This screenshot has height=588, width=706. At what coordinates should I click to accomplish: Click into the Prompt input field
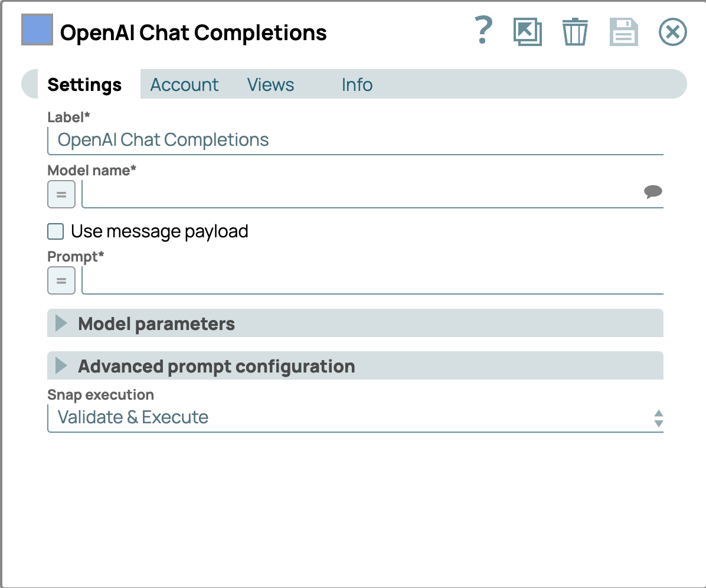[x=372, y=280]
